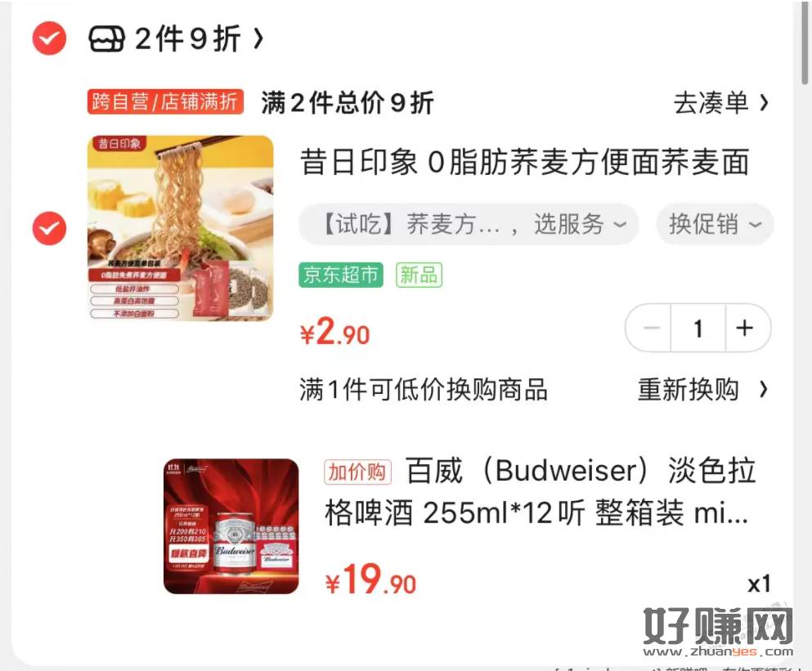Click the quantity field showing 1
The width and height of the screenshot is (812, 671).
click(698, 329)
